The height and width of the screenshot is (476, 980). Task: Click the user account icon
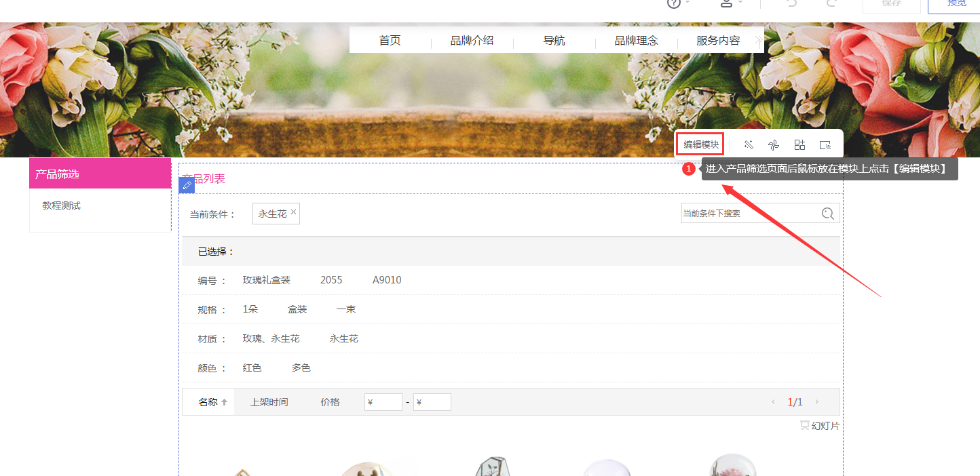tap(726, 3)
